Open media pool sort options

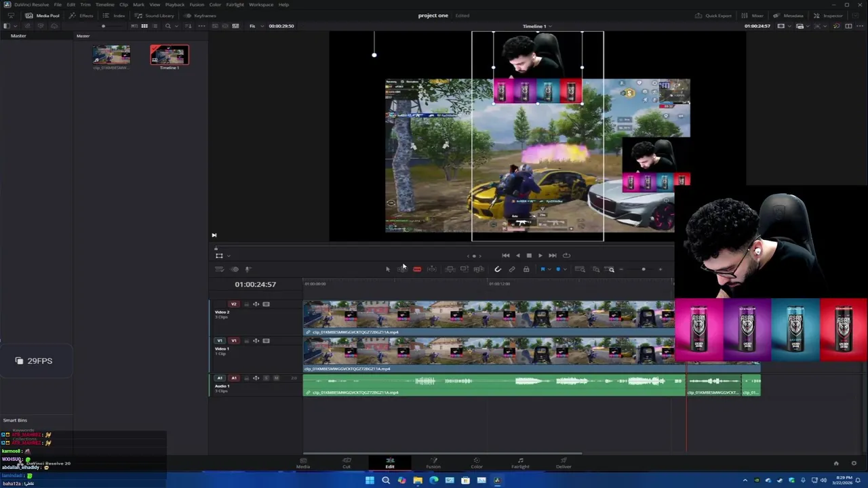[x=188, y=26]
